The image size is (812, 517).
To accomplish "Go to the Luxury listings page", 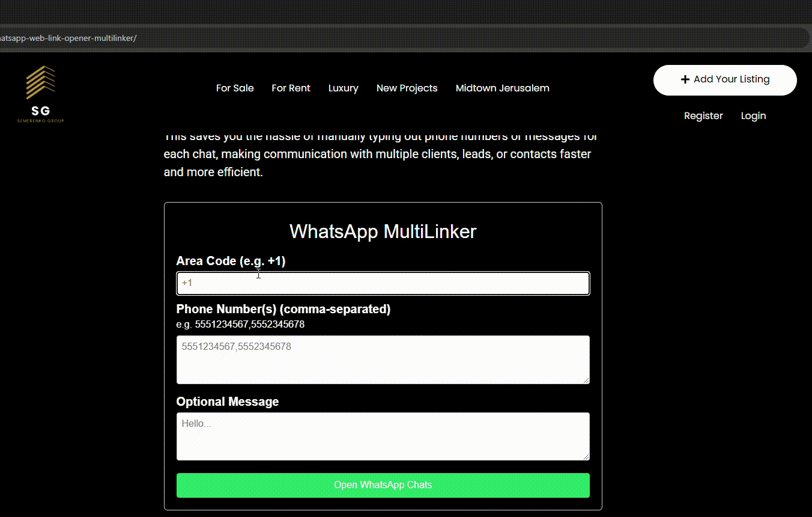I will [x=344, y=88].
